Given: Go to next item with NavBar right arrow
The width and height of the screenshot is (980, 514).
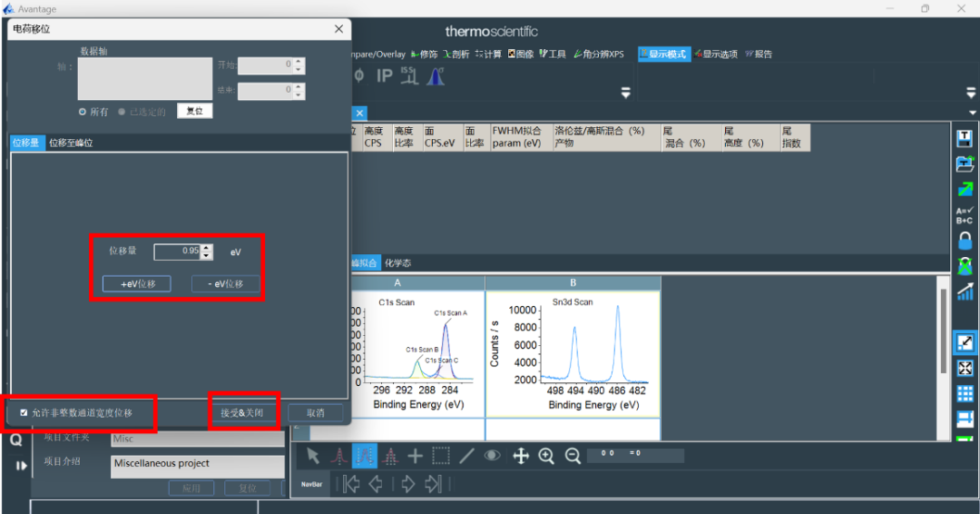Looking at the screenshot, I should point(407,483).
